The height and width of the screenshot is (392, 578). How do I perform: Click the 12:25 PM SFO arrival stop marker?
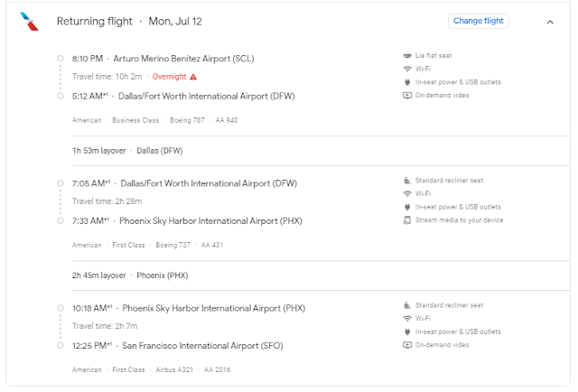point(61,346)
